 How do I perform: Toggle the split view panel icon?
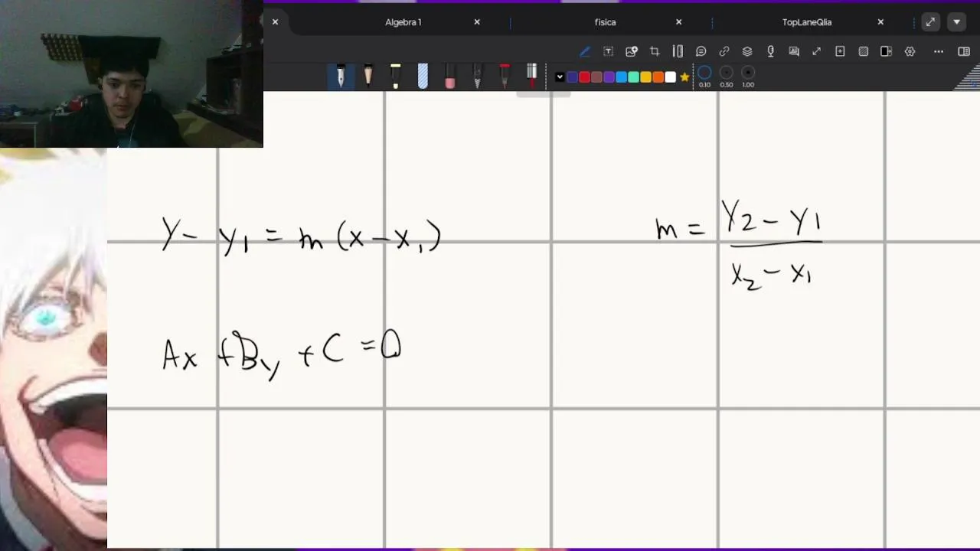coord(887,51)
